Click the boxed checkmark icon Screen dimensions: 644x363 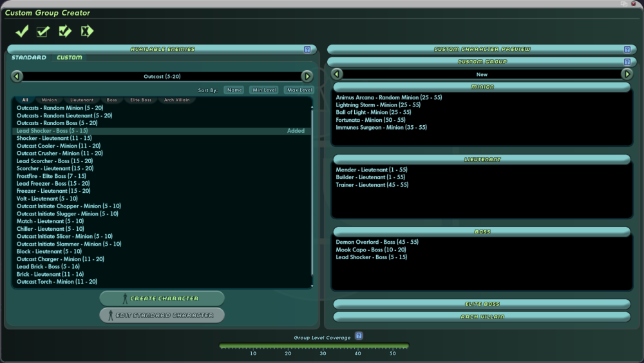[43, 31]
